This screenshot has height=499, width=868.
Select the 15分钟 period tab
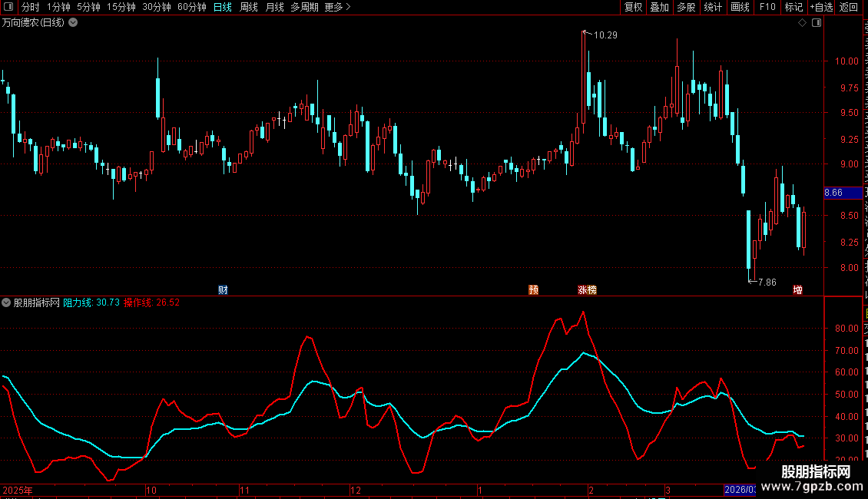click(x=121, y=7)
